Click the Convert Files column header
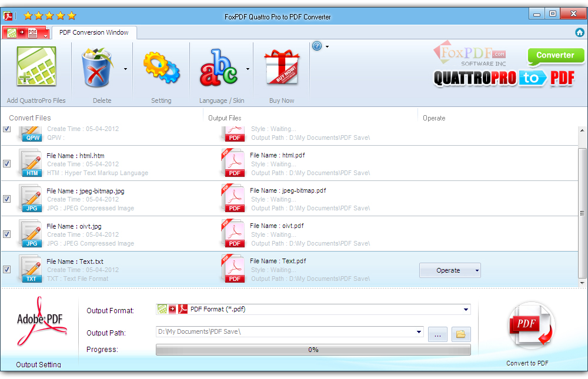588x379 pixels. (x=30, y=118)
